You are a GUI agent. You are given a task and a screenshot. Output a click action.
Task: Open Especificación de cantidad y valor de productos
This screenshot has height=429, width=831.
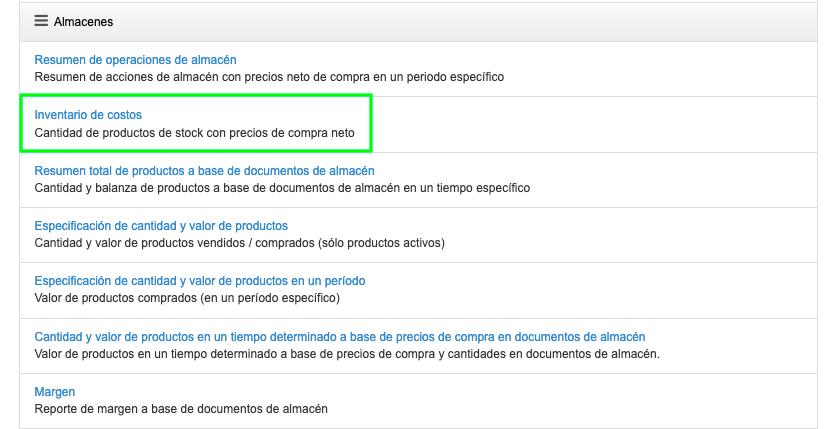pos(161,226)
